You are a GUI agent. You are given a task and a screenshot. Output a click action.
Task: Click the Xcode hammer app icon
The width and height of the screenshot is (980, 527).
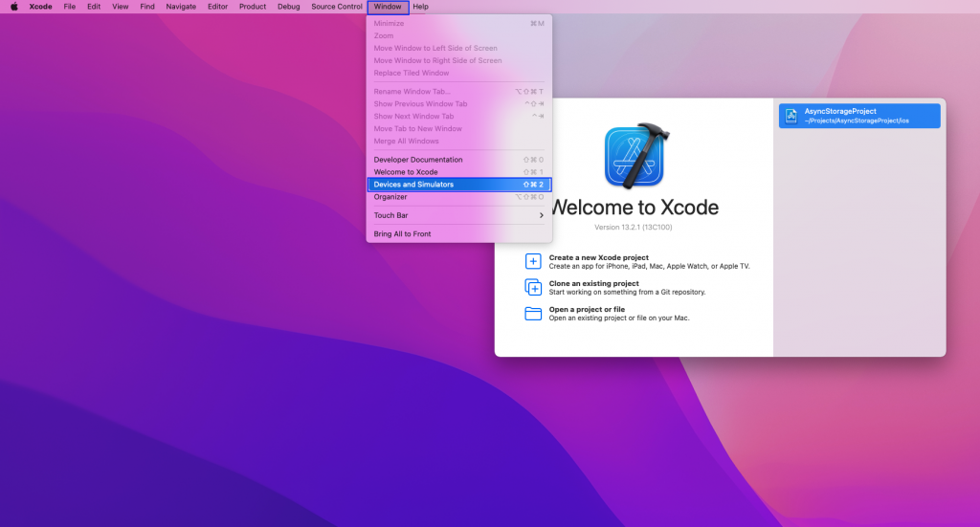[636, 156]
